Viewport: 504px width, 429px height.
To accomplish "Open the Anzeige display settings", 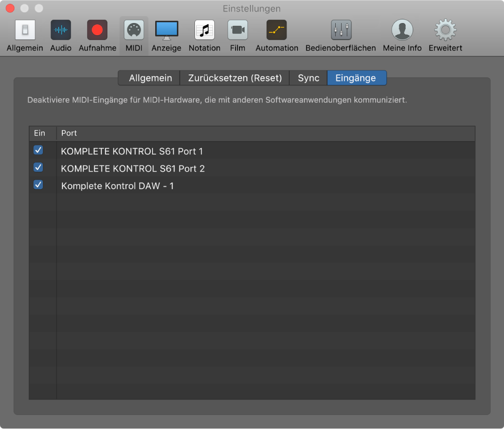I will click(x=166, y=30).
